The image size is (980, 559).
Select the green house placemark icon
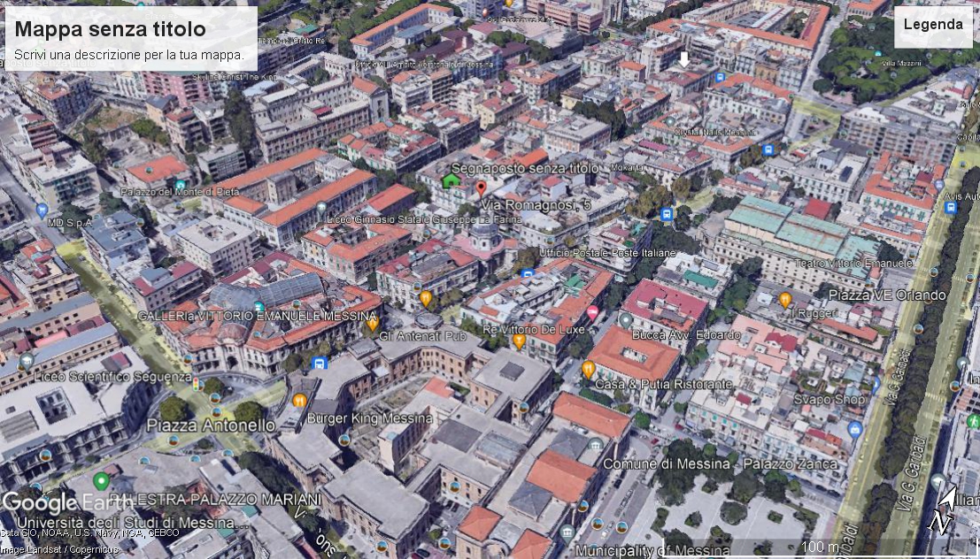click(x=450, y=181)
